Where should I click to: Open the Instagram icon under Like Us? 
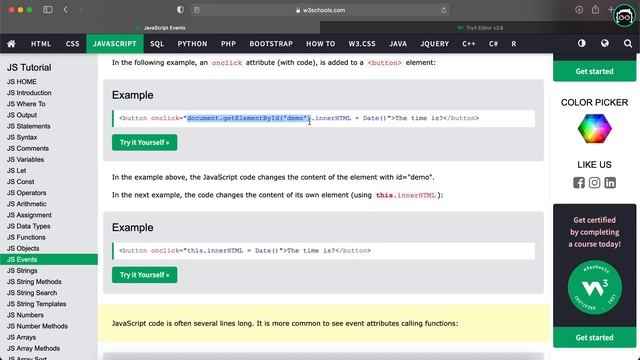594,182
